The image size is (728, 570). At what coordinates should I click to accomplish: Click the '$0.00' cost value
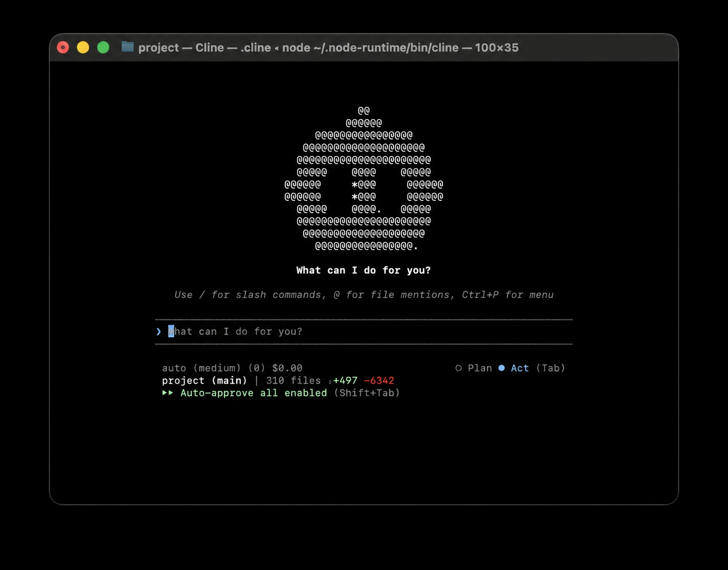[x=287, y=368]
